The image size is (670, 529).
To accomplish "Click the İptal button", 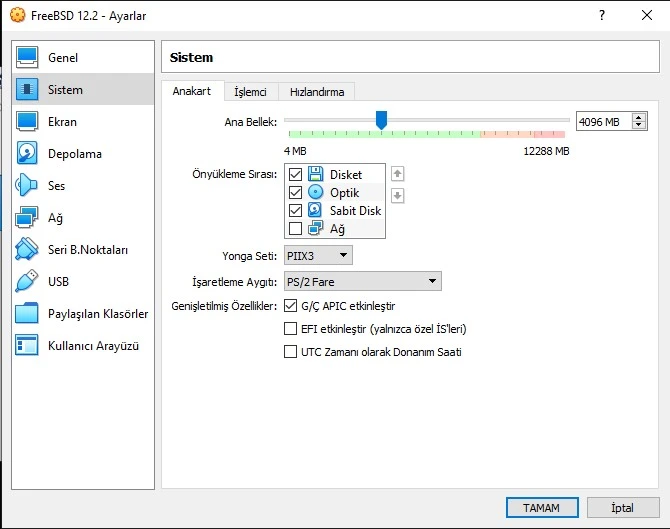I will (623, 507).
